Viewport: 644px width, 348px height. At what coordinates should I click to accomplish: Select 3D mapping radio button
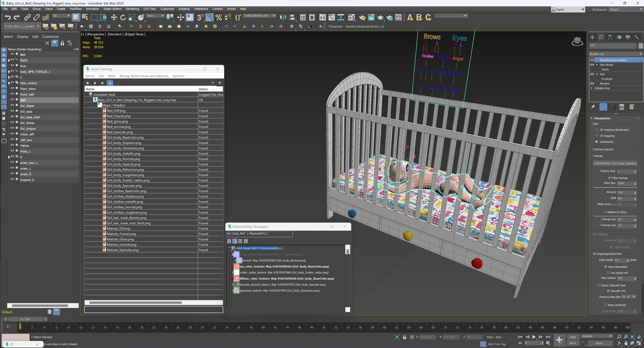point(597,136)
